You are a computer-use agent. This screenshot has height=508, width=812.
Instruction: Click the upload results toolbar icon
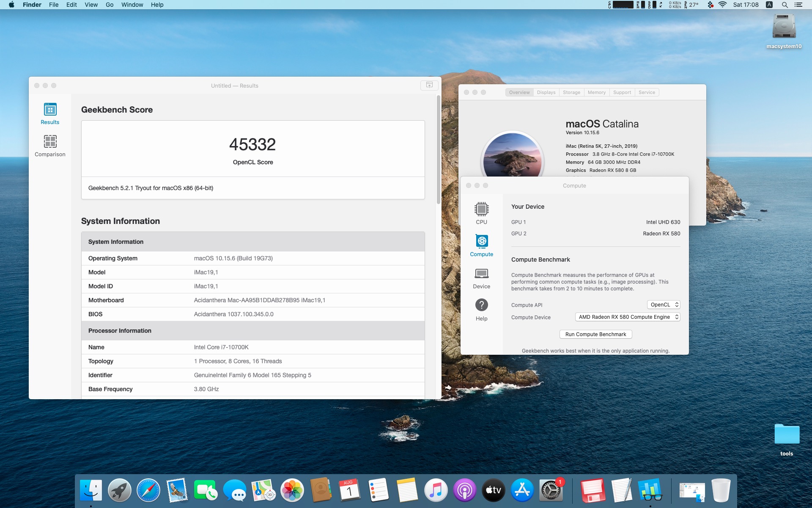pyautogui.click(x=429, y=85)
